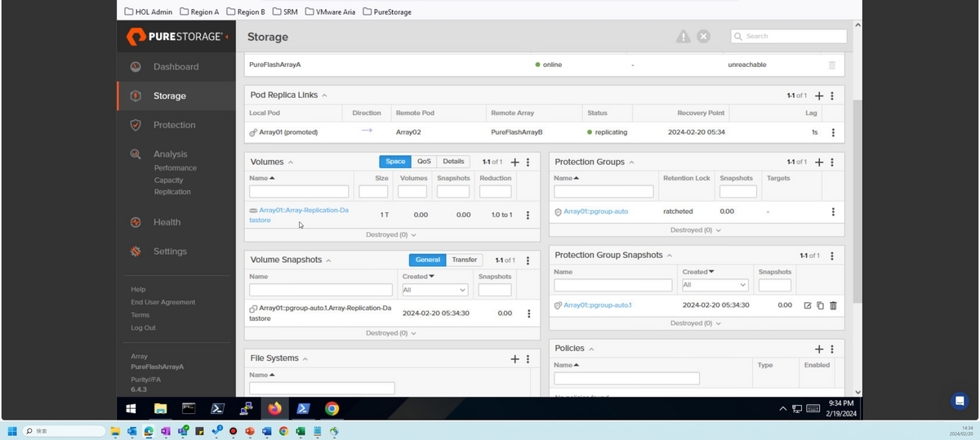Expand Destroyed (0) under Protection Groups
The image size is (980, 440).
pos(696,230)
